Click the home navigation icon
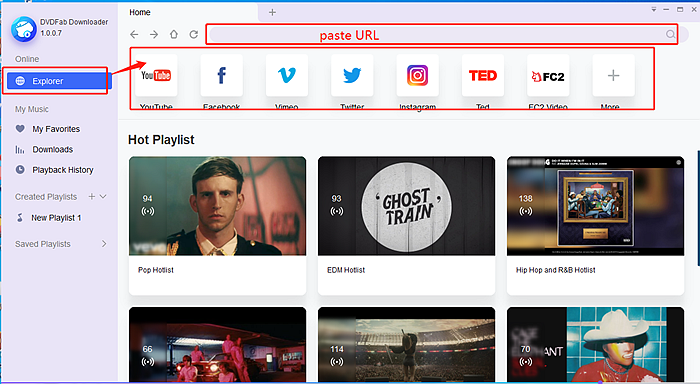 (x=174, y=34)
